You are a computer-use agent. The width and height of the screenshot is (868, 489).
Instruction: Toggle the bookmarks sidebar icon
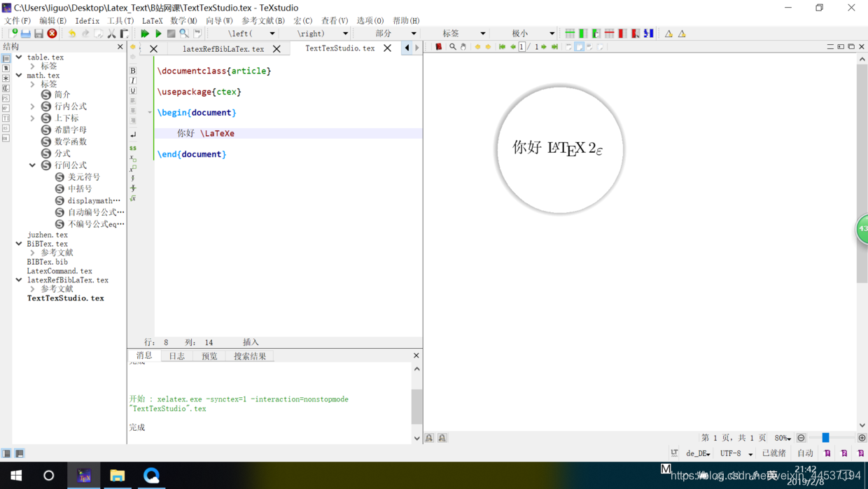[x=6, y=69]
